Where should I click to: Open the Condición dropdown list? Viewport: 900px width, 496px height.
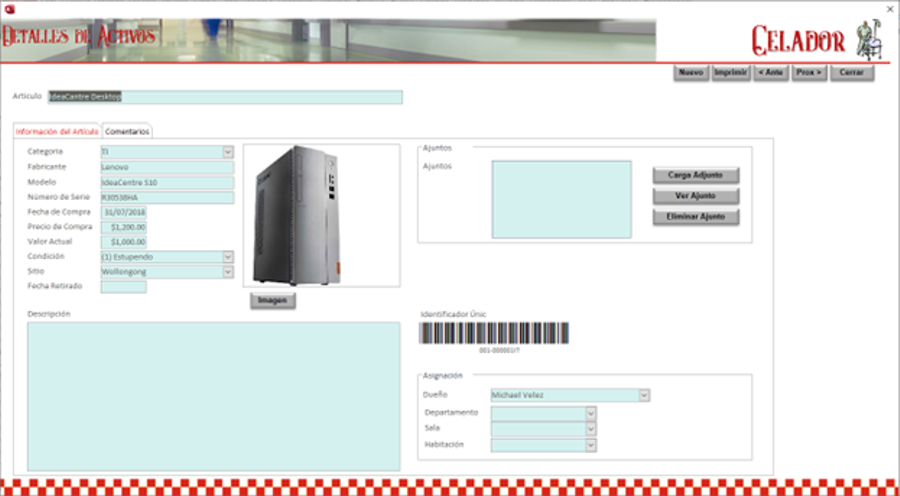click(228, 256)
